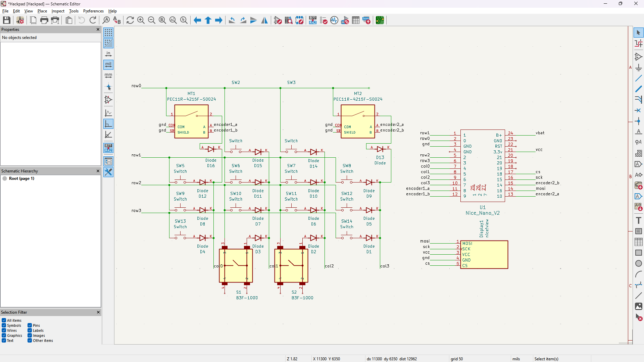The width and height of the screenshot is (644, 362).
Task: Toggle All items selection filter
Action: (4, 320)
